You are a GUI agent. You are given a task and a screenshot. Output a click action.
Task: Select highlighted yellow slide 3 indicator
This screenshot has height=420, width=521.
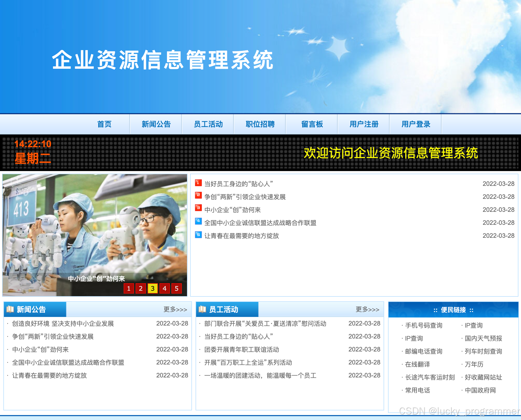153,288
